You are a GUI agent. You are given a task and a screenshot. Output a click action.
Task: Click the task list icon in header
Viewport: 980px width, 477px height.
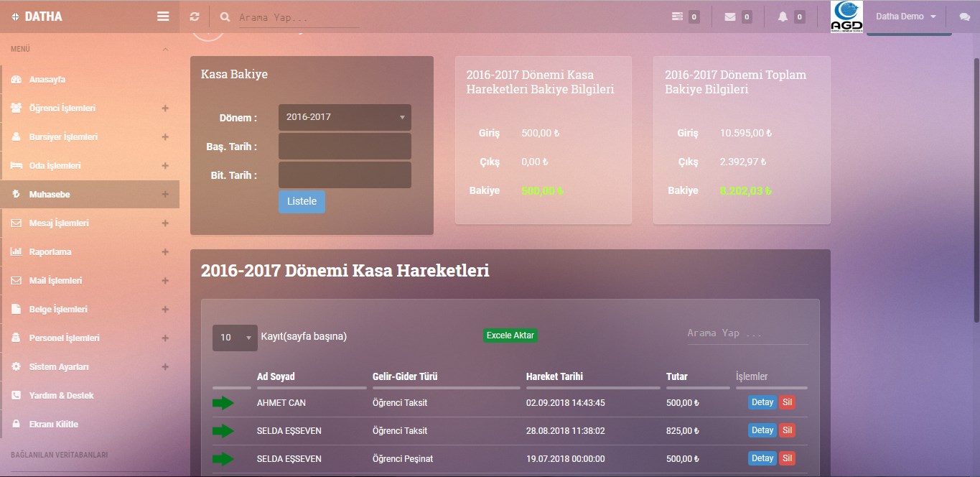coord(677,17)
